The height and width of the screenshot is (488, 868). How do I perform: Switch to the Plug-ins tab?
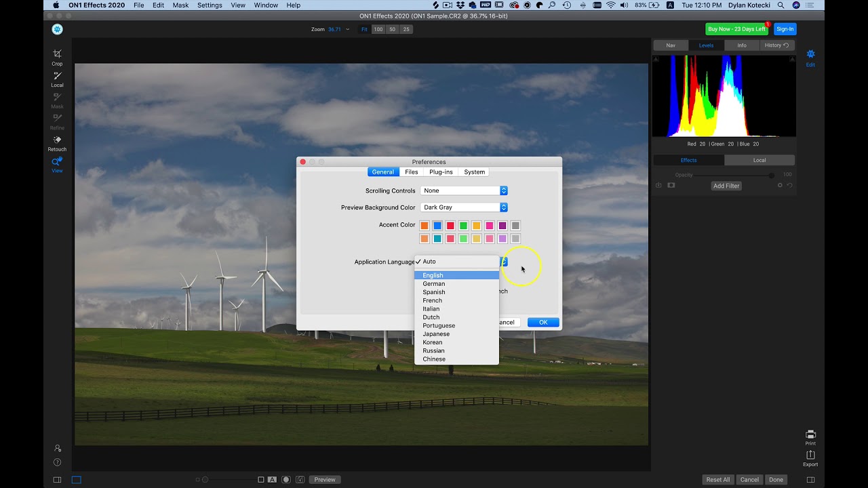pyautogui.click(x=440, y=171)
